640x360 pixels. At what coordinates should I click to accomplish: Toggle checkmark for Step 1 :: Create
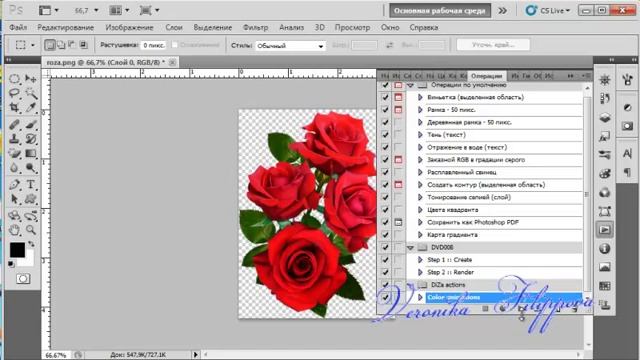(x=385, y=260)
